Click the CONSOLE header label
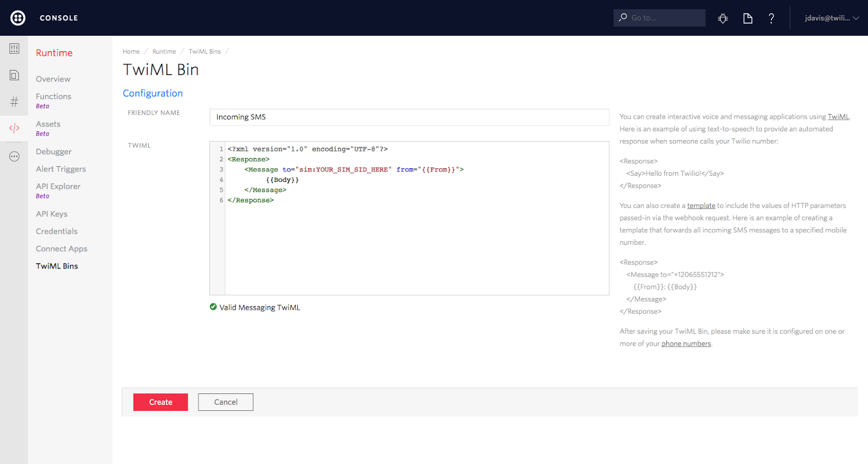The image size is (868, 464). (59, 18)
